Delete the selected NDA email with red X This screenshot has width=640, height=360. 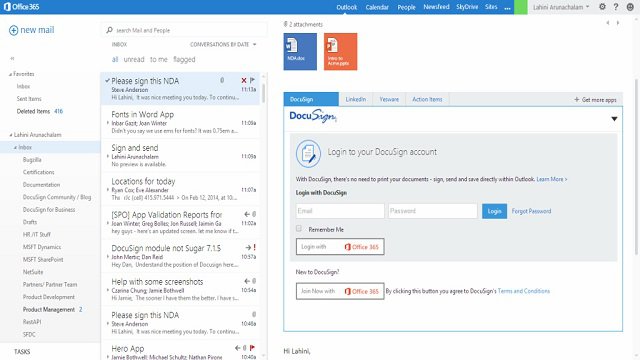[244, 80]
